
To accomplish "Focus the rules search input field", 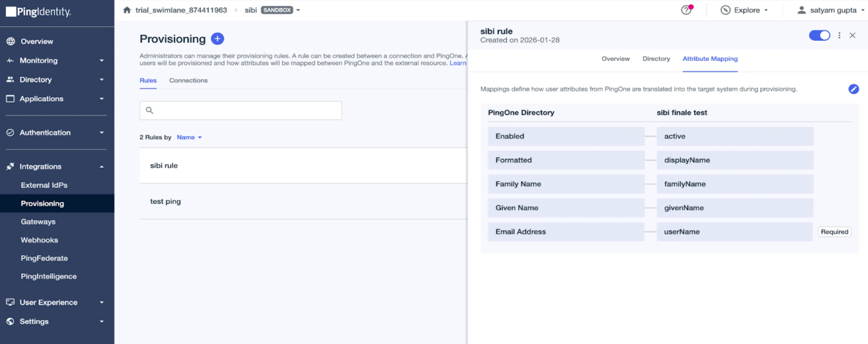I will pyautogui.click(x=241, y=111).
